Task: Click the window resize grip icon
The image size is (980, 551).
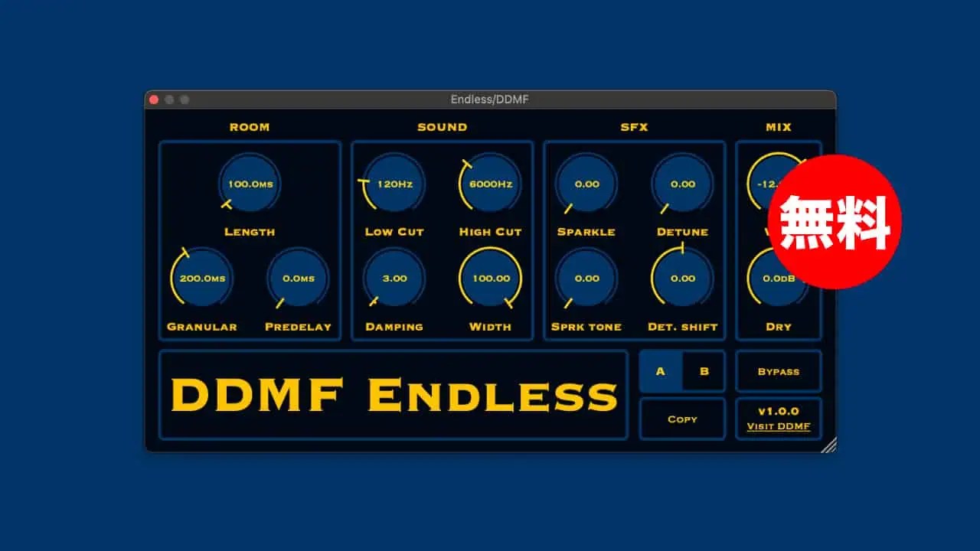Action: pyautogui.click(x=828, y=445)
